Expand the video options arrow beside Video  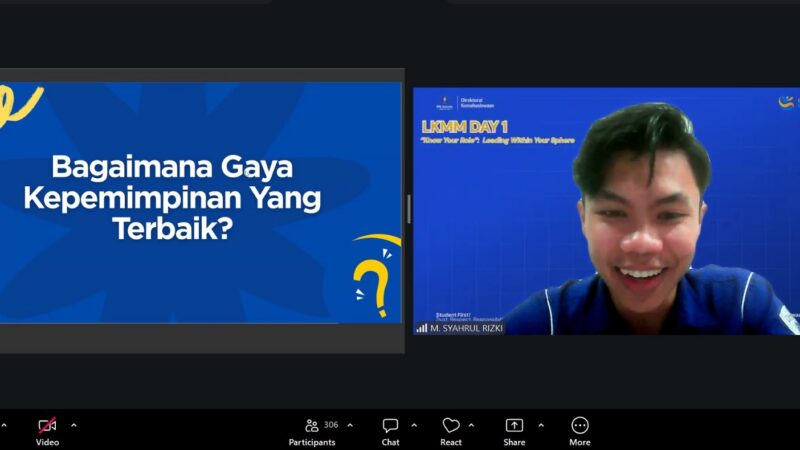coord(74,425)
